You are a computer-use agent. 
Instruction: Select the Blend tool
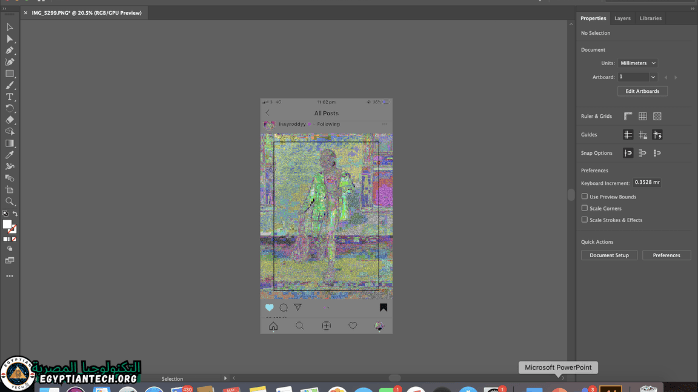click(9, 178)
